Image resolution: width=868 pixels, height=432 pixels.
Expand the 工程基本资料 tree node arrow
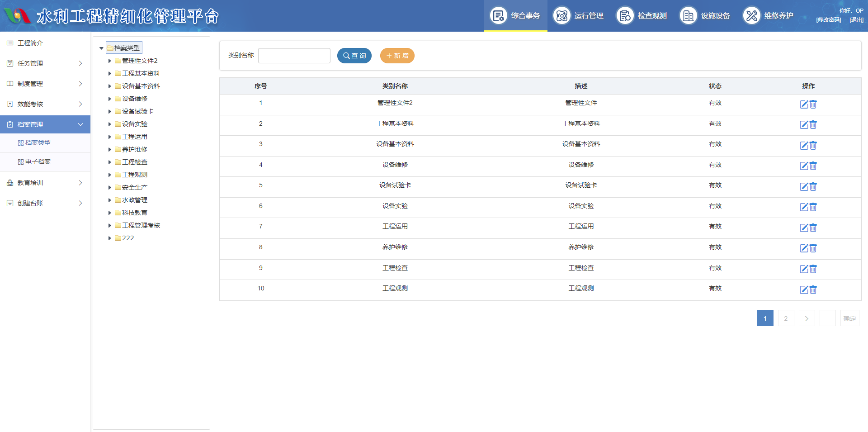(x=109, y=73)
